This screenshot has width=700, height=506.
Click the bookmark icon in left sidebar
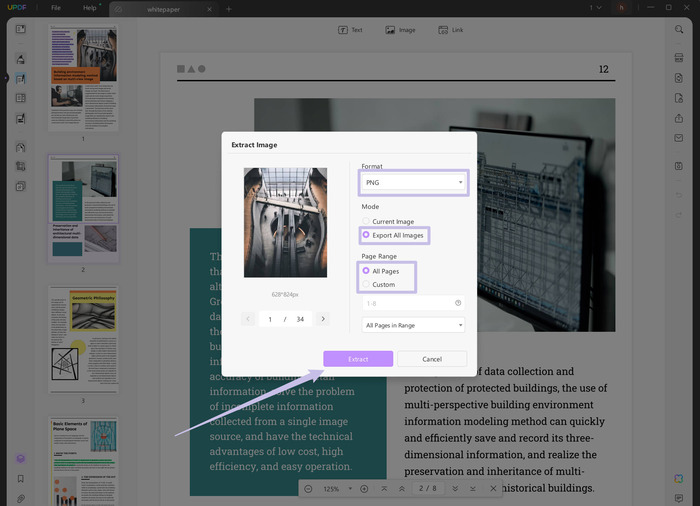(x=20, y=479)
